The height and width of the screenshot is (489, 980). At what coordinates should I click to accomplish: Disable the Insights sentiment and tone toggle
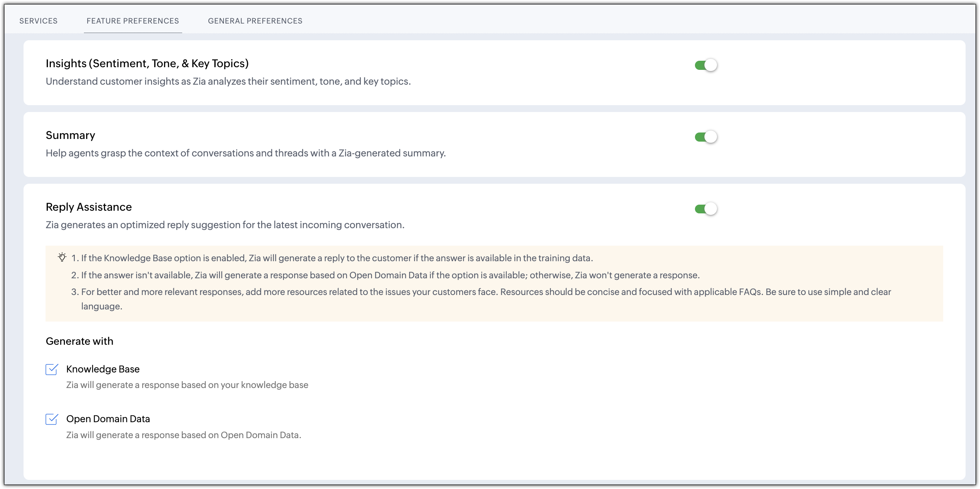pyautogui.click(x=706, y=65)
